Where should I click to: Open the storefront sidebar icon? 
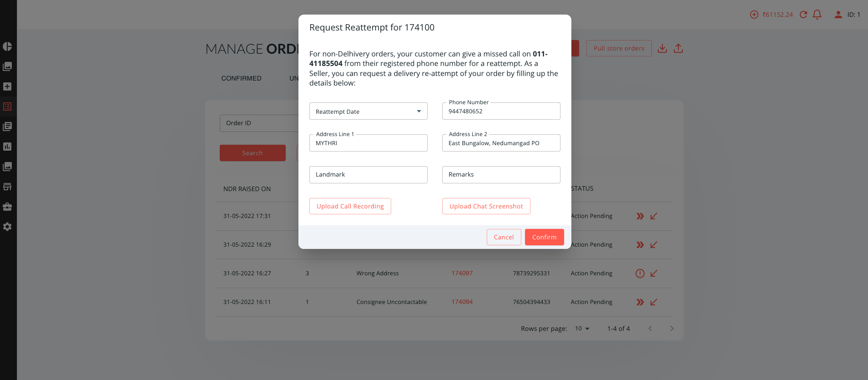pyautogui.click(x=7, y=187)
